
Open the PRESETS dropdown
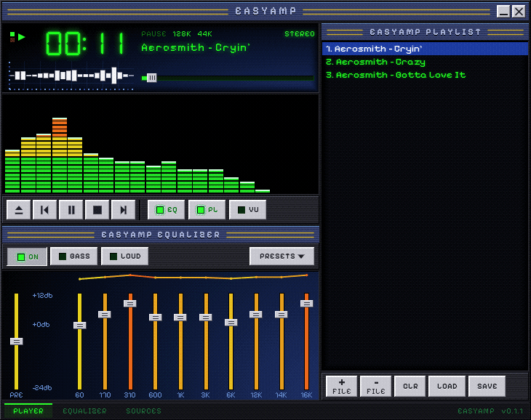pyautogui.click(x=282, y=257)
